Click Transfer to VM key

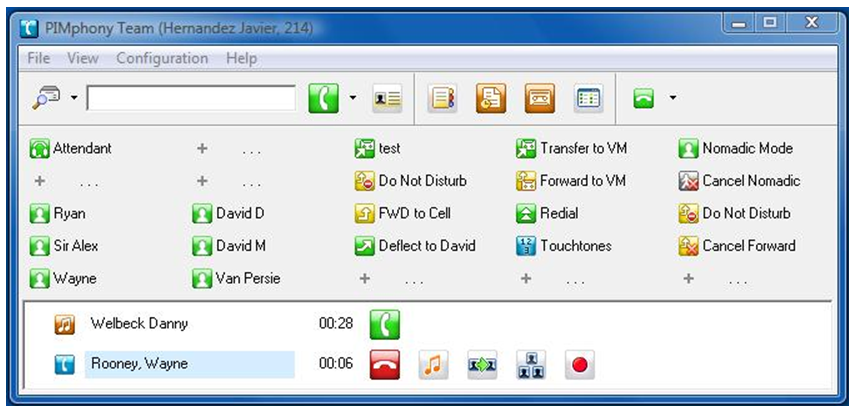pos(572,148)
